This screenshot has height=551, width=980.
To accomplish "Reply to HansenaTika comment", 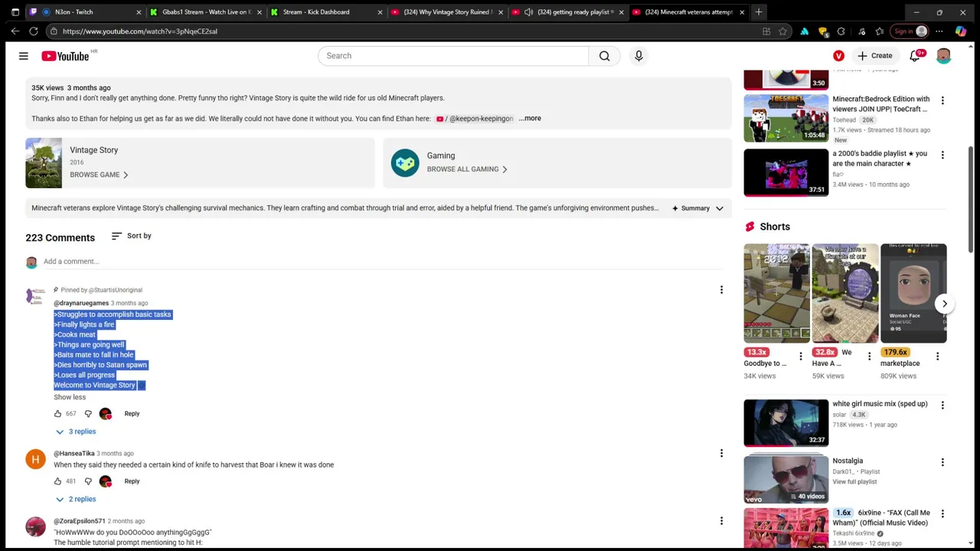I will pos(132,481).
